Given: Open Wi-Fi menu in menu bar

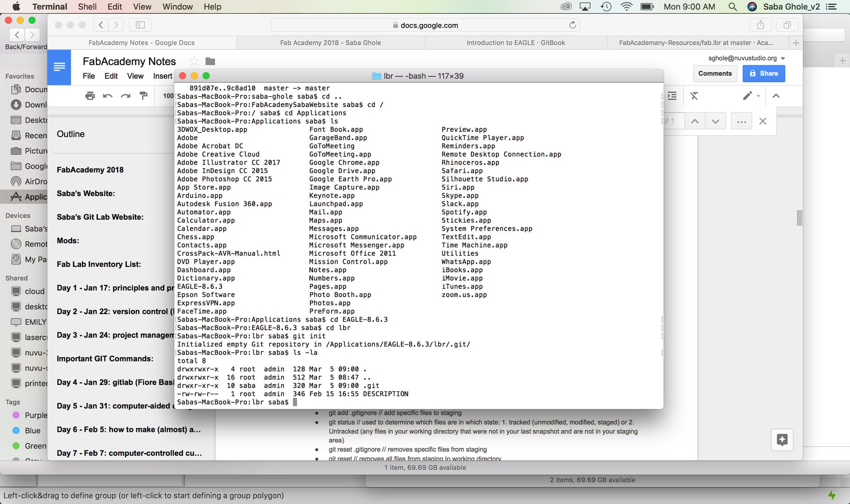Looking at the screenshot, I should click(x=626, y=7).
